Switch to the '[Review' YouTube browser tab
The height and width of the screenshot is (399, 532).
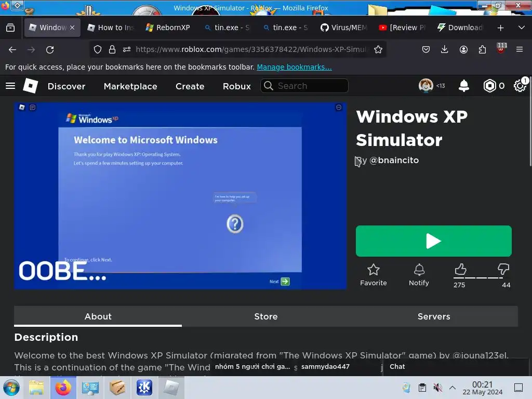tap(402, 28)
